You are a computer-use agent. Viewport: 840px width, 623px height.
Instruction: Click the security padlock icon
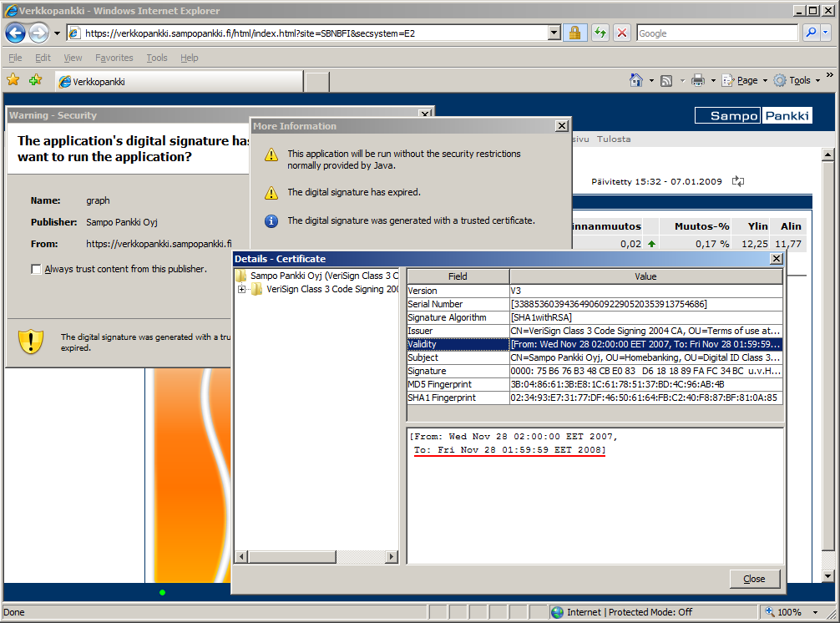pyautogui.click(x=574, y=33)
